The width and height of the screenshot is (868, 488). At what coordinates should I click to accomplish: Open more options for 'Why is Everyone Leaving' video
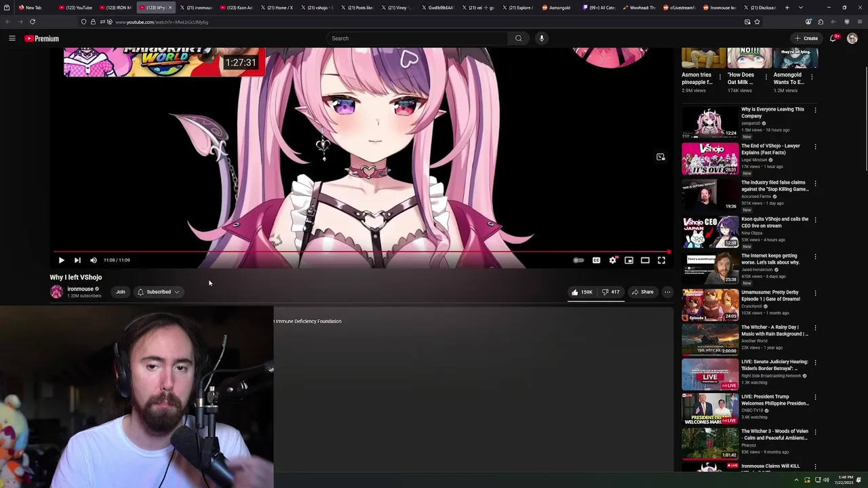click(x=815, y=110)
